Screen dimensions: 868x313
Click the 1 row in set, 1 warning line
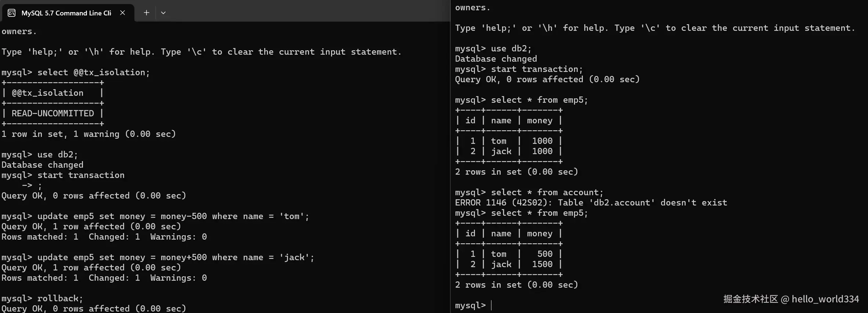click(88, 134)
